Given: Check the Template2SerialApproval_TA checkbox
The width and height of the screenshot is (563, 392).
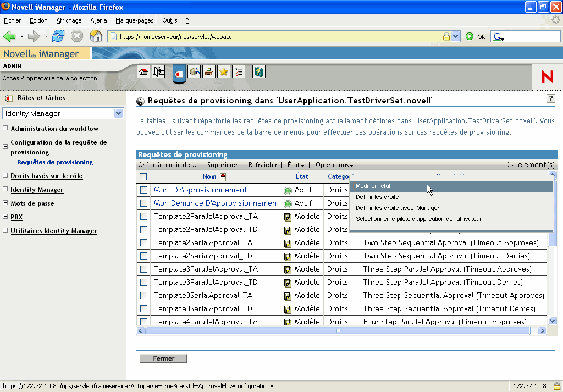Looking at the screenshot, I should (x=143, y=242).
